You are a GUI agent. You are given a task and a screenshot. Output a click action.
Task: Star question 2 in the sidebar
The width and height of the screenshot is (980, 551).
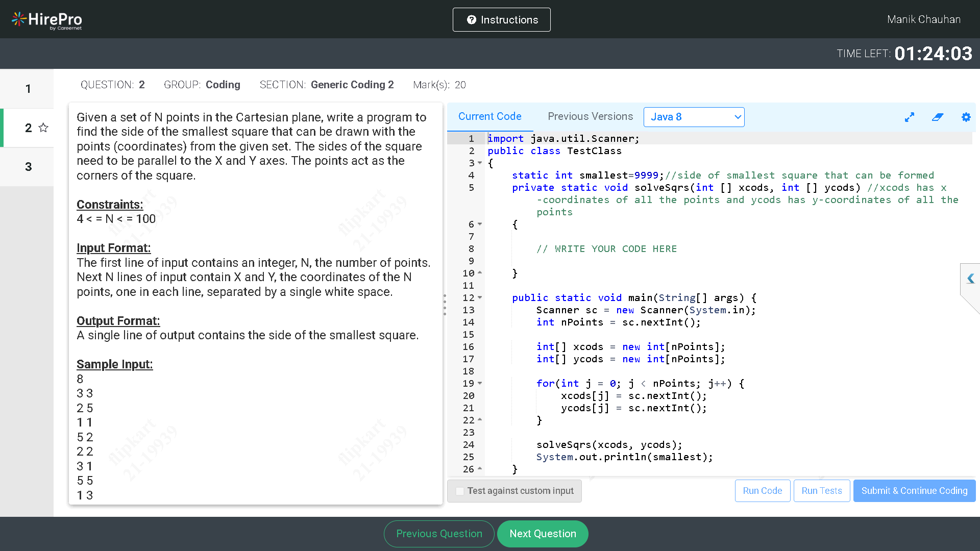pyautogui.click(x=43, y=128)
